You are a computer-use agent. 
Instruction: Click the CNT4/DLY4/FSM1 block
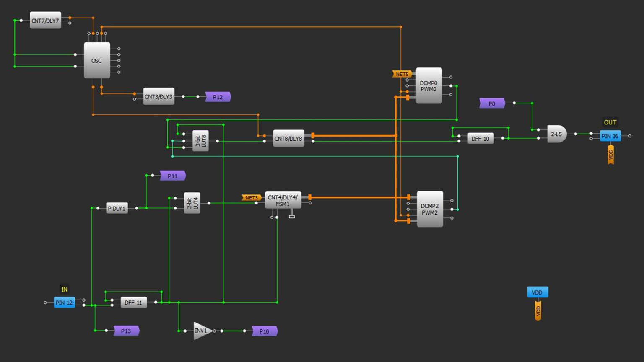click(283, 200)
